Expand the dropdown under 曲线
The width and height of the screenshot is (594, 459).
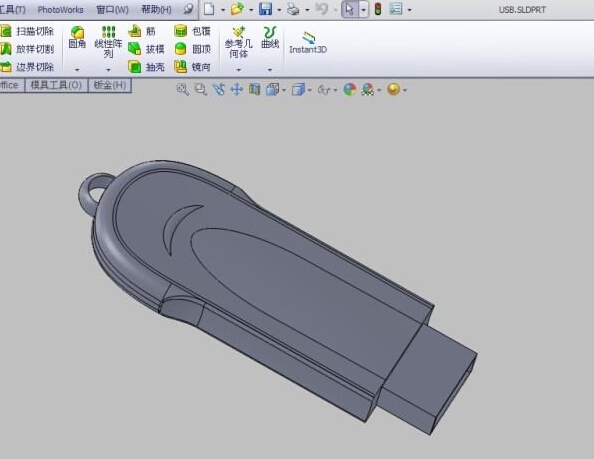[270, 70]
